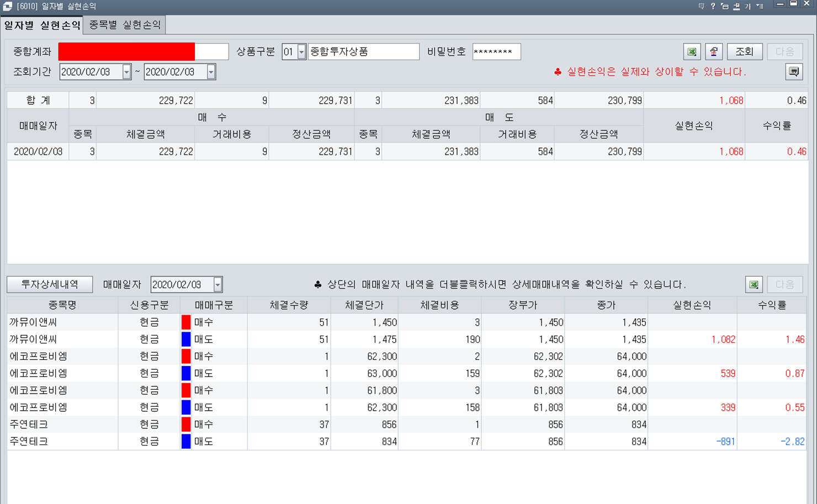
Task: Open the 매매일자 date dropdown
Action: point(218,285)
